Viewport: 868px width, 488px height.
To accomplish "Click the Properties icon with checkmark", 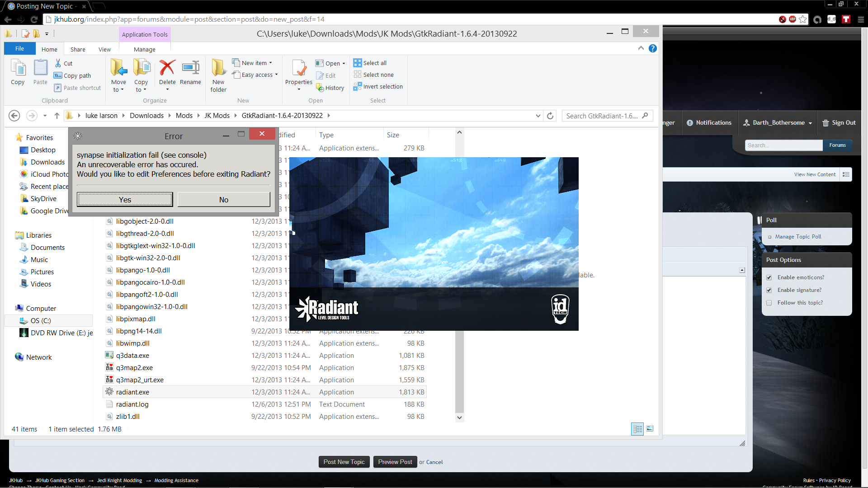I will click(299, 68).
